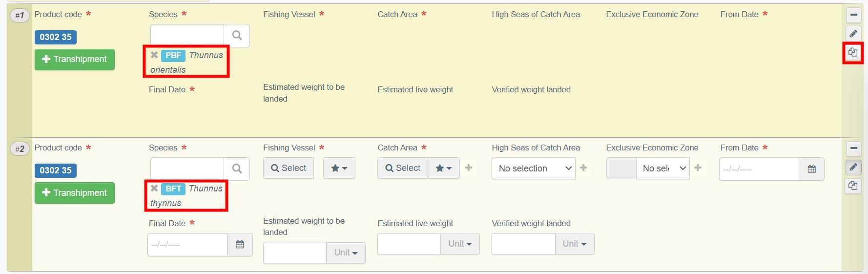Click the pencil edit icon for row #2
The height and width of the screenshot is (274, 868).
pyautogui.click(x=853, y=168)
